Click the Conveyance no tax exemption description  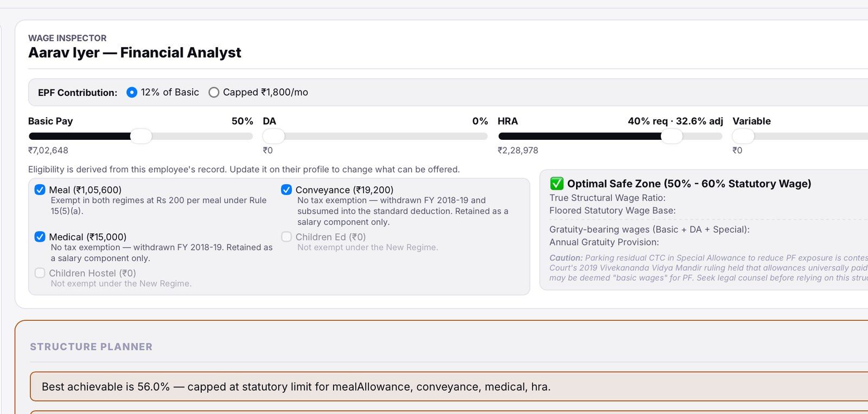403,211
